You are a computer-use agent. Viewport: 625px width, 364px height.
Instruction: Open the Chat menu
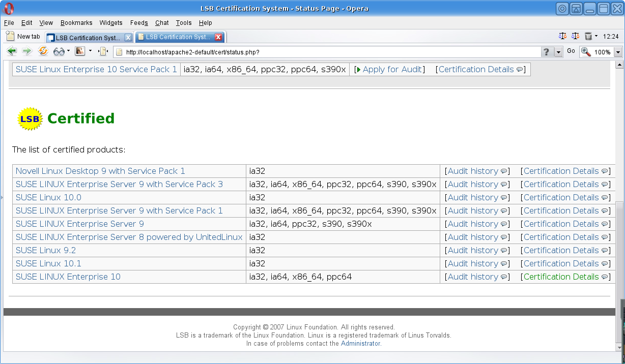[x=162, y=23]
